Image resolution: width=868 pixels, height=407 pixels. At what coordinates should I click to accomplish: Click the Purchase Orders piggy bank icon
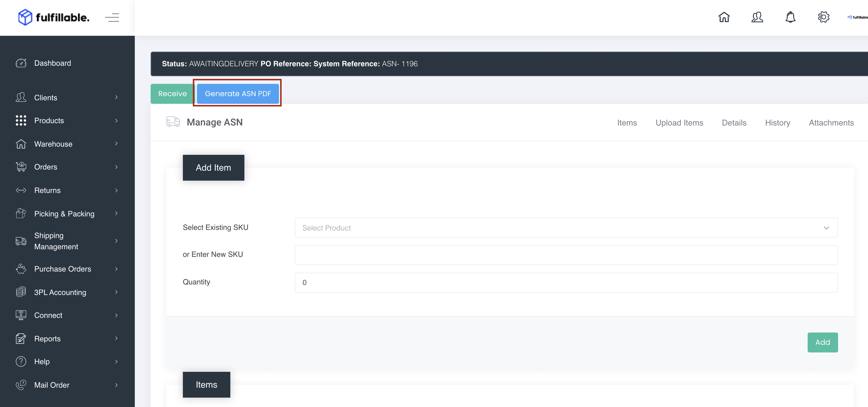[x=21, y=269]
